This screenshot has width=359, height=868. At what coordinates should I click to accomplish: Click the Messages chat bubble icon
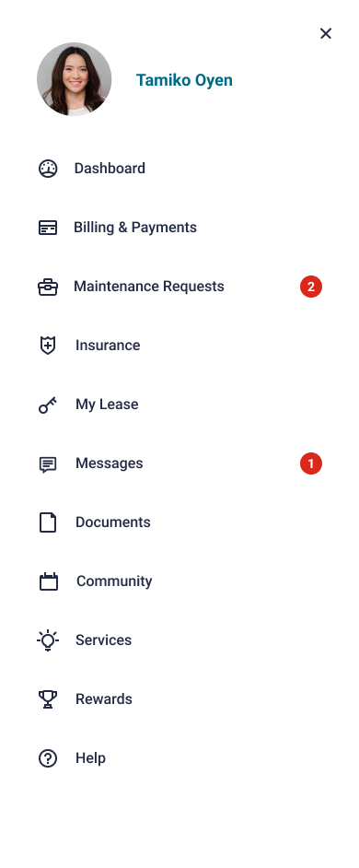(48, 464)
